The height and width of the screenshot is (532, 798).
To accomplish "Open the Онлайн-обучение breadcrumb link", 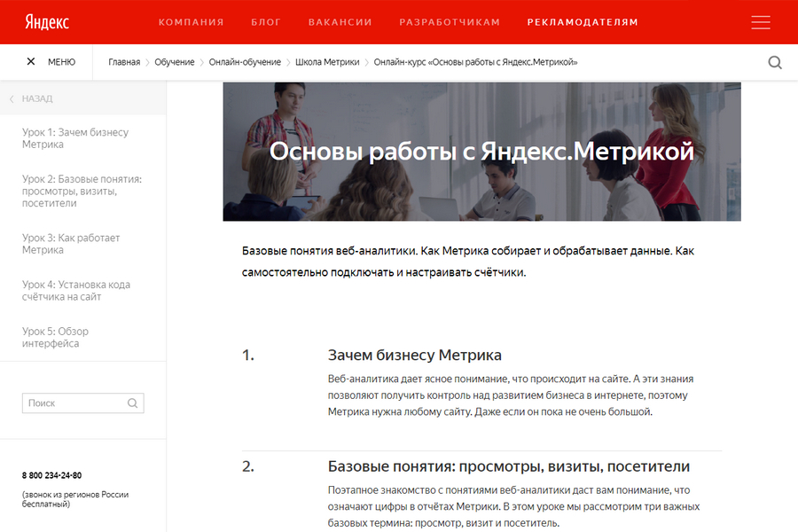I will pos(245,62).
